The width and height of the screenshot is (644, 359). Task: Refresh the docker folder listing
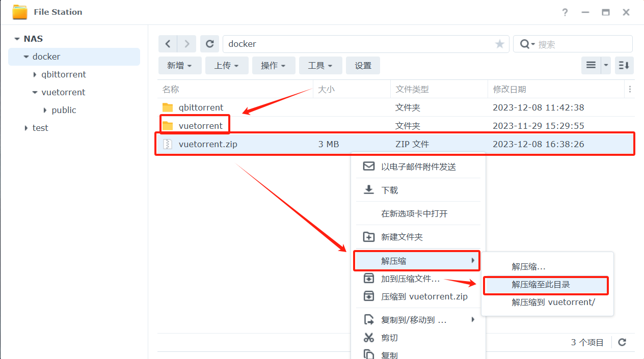[209, 44]
